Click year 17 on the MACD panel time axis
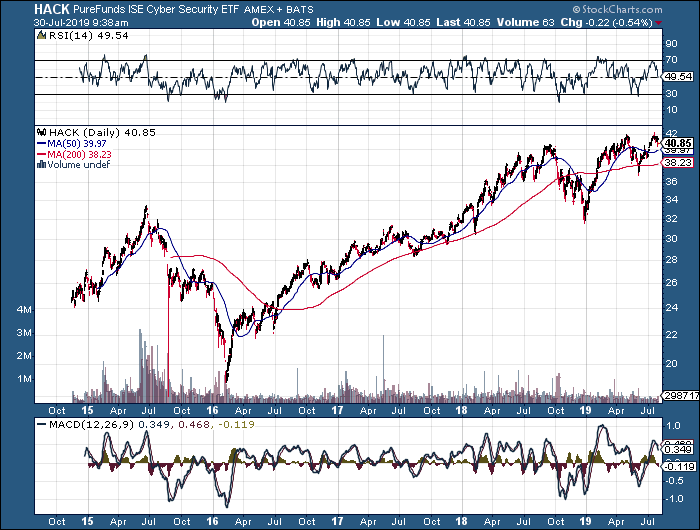The height and width of the screenshot is (530, 700). [337, 521]
